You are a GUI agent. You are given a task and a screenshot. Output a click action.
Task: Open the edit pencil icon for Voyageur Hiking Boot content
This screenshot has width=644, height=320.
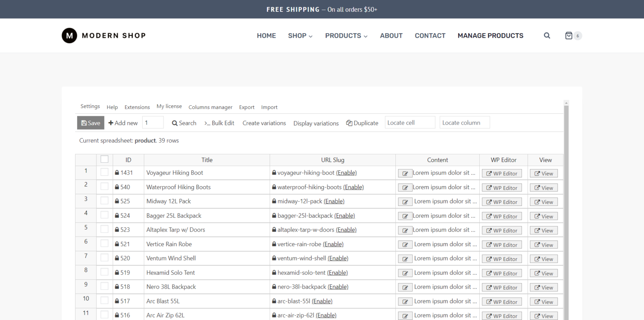pos(405,173)
